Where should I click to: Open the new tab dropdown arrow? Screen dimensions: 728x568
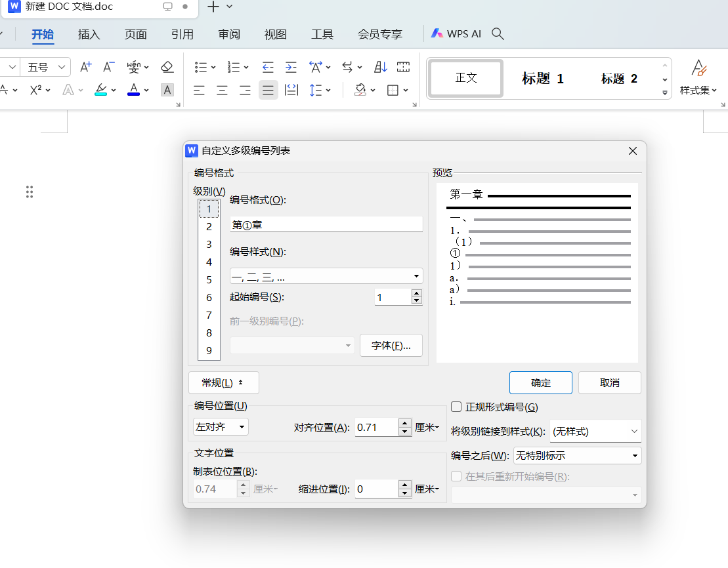point(229,7)
